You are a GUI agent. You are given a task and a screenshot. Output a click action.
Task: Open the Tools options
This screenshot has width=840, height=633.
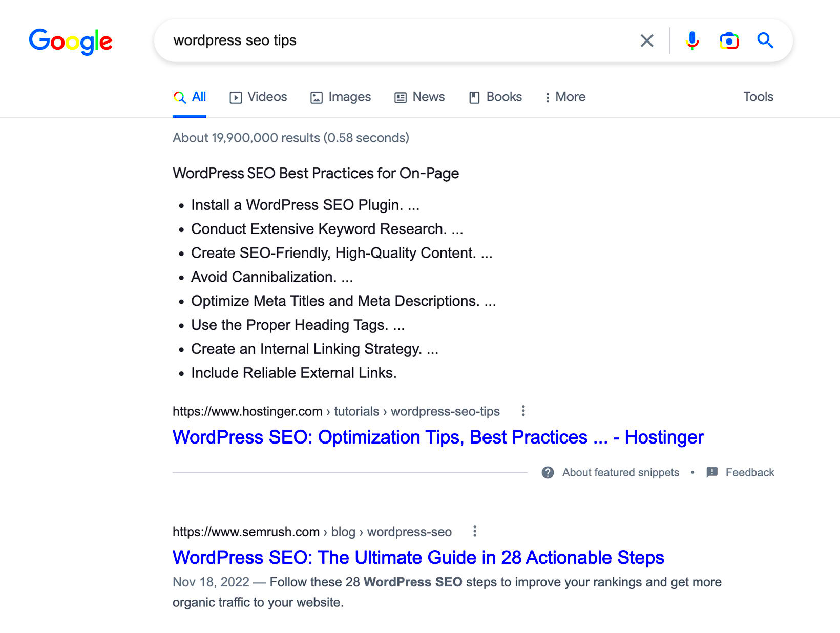click(x=758, y=97)
